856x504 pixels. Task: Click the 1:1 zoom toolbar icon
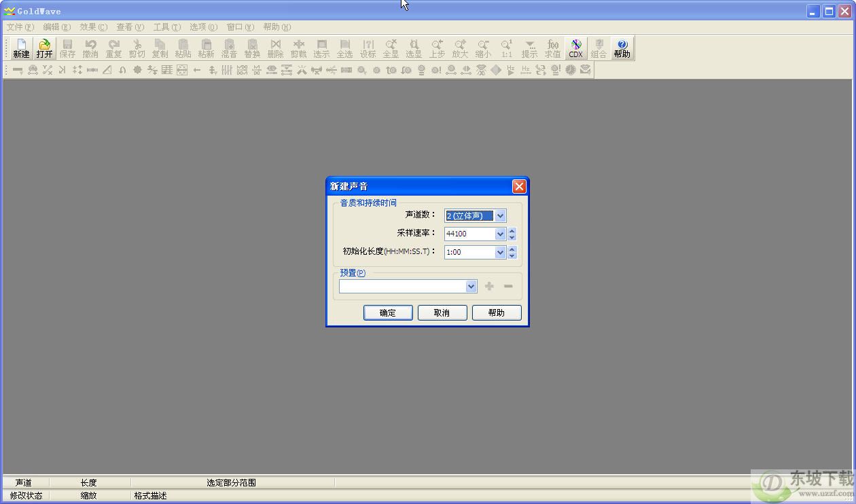pyautogui.click(x=507, y=48)
